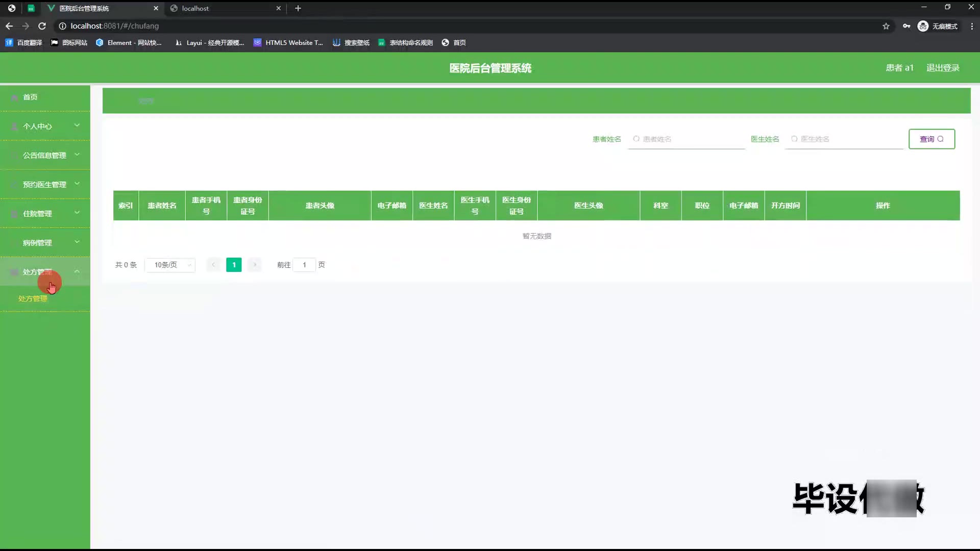The width and height of the screenshot is (980, 551).
Task: Click the 退出登录 link
Action: click(x=943, y=68)
